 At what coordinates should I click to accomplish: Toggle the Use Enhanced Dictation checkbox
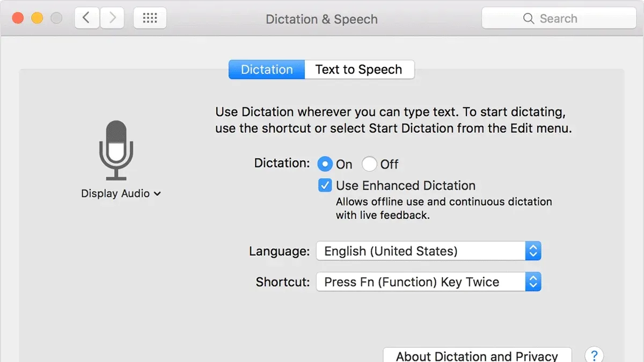coord(325,186)
